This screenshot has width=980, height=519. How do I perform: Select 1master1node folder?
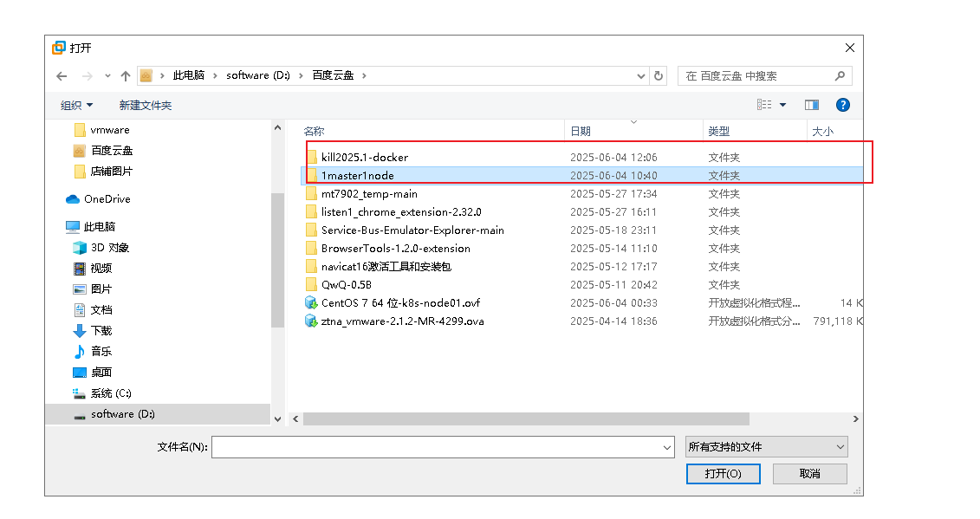pos(358,176)
